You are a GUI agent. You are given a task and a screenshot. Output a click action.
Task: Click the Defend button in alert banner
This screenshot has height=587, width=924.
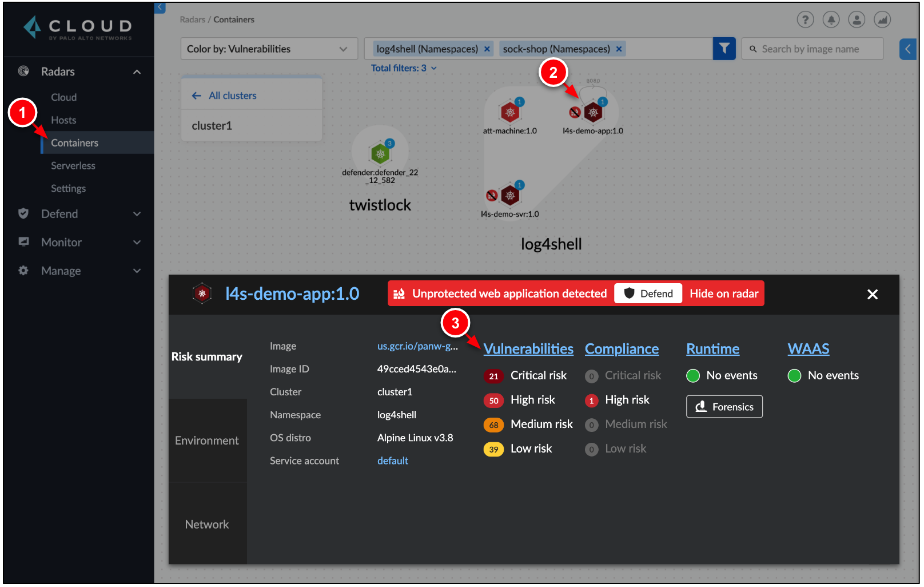click(648, 293)
